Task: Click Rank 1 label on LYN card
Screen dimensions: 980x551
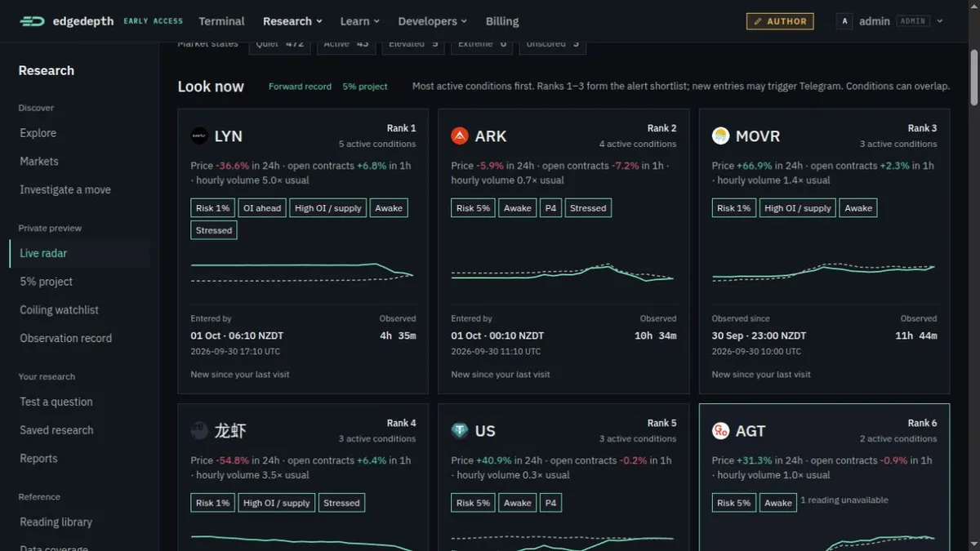Action: click(x=401, y=128)
